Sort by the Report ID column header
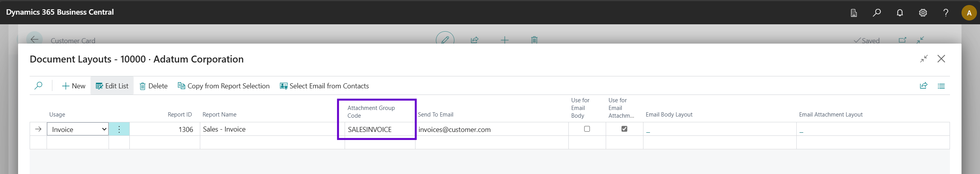The height and width of the screenshot is (174, 980). tap(179, 115)
